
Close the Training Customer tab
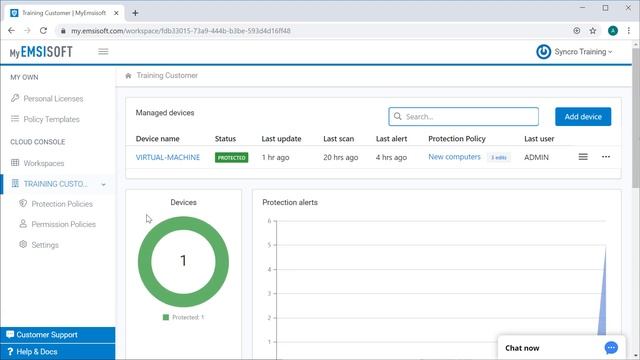pos(116,13)
